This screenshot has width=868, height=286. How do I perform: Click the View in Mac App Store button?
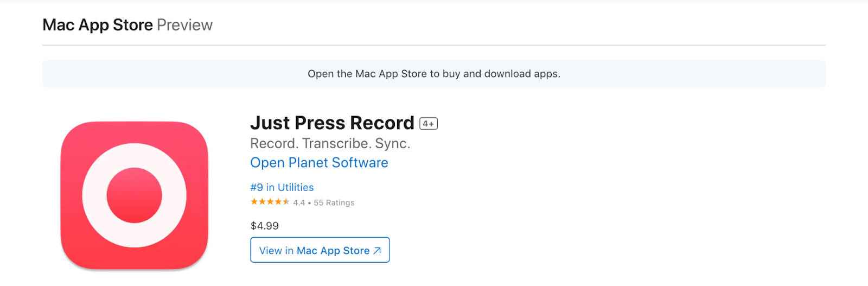click(x=320, y=250)
